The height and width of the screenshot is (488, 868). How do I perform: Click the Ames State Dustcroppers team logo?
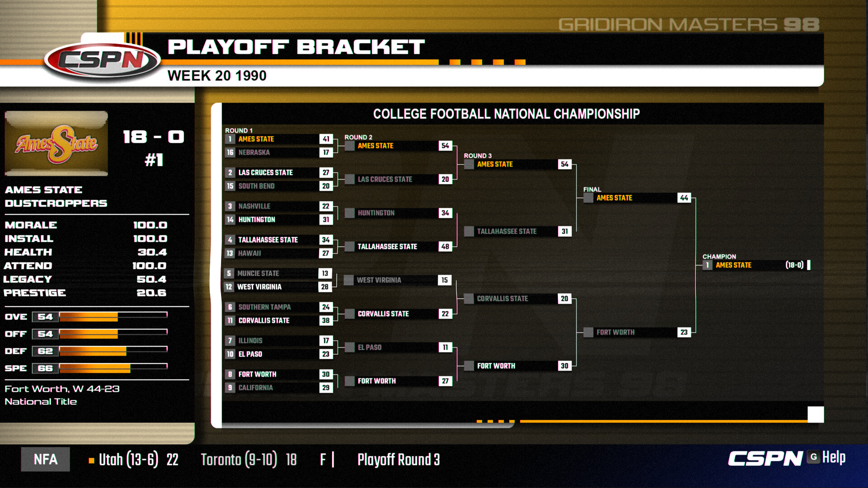(56, 144)
